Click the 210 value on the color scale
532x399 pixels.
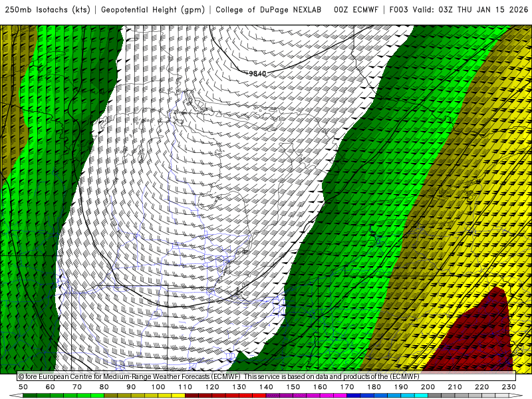tap(455, 387)
